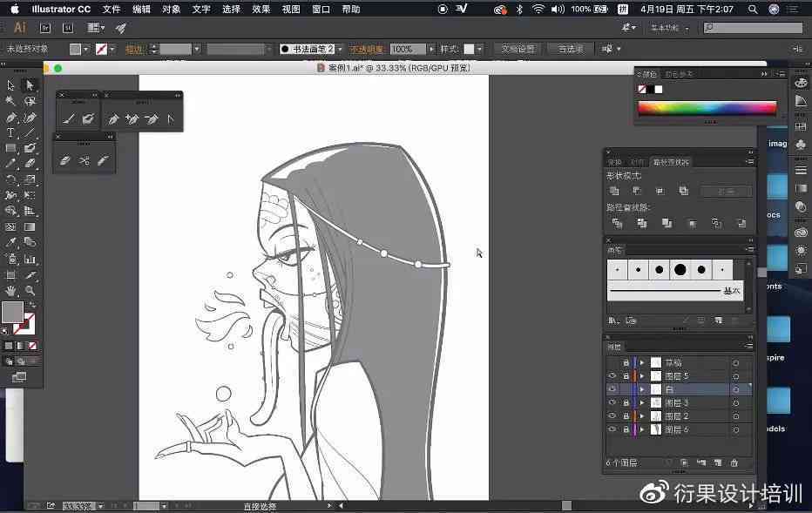Image resolution: width=812 pixels, height=513 pixels.
Task: Expand the 图层 3 layer
Action: tap(642, 402)
